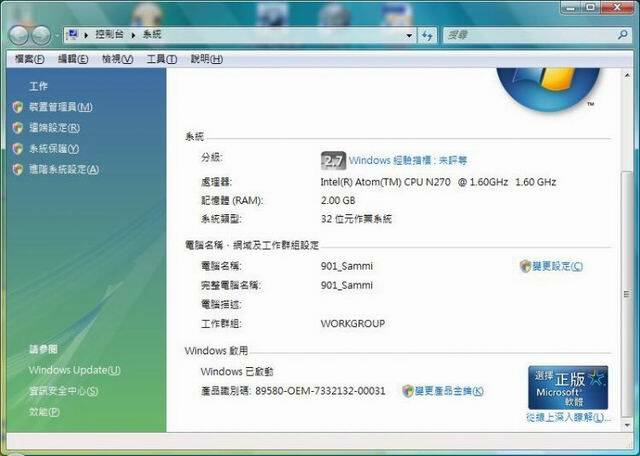
Task: Open 系統保護(V) from sidebar
Action: (x=54, y=149)
